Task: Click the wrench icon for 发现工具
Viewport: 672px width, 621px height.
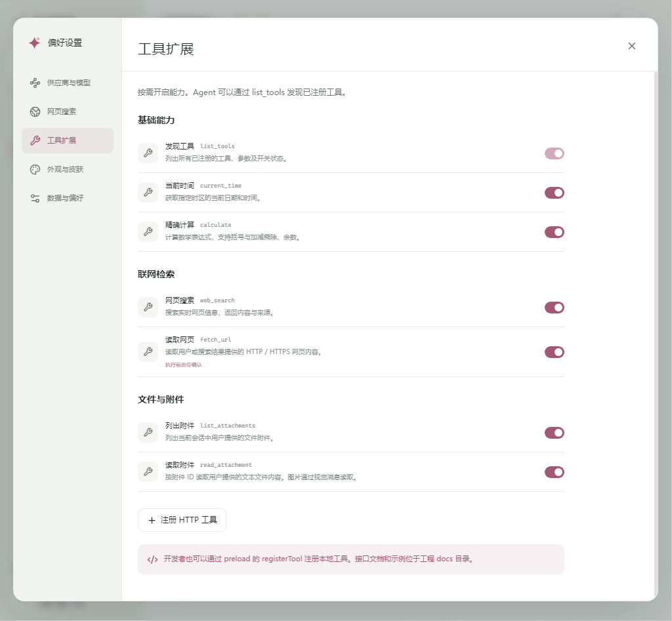Action: click(x=148, y=153)
